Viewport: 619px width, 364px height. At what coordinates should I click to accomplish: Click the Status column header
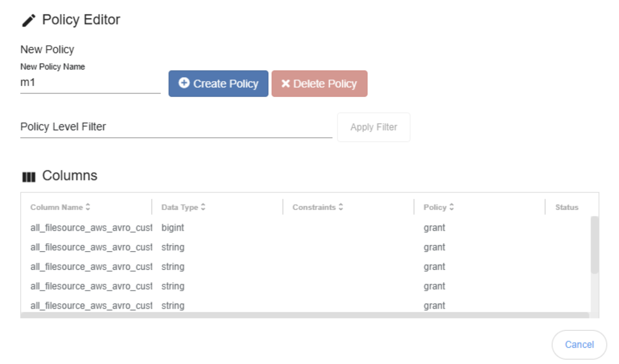pyautogui.click(x=566, y=207)
